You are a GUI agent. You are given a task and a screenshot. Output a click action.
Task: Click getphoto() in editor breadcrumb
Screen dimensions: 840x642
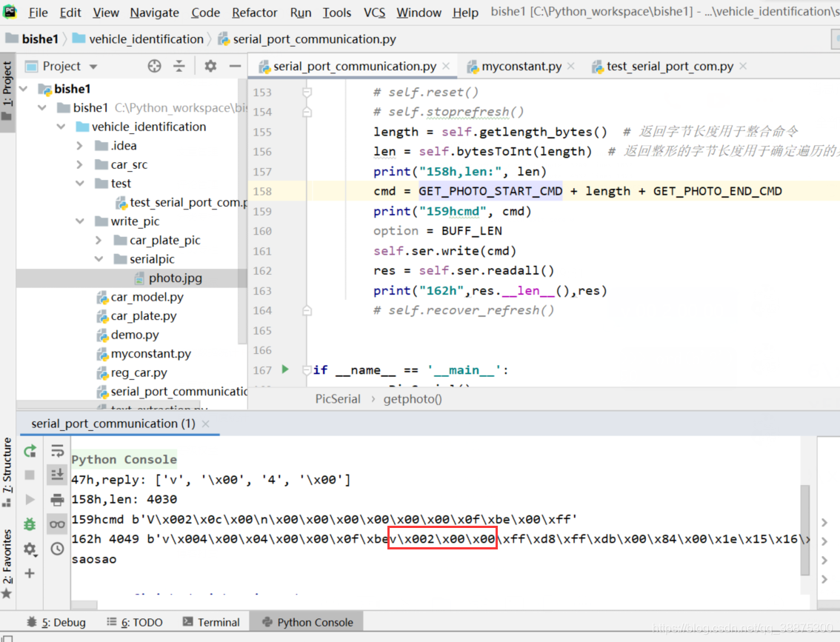coord(413,399)
